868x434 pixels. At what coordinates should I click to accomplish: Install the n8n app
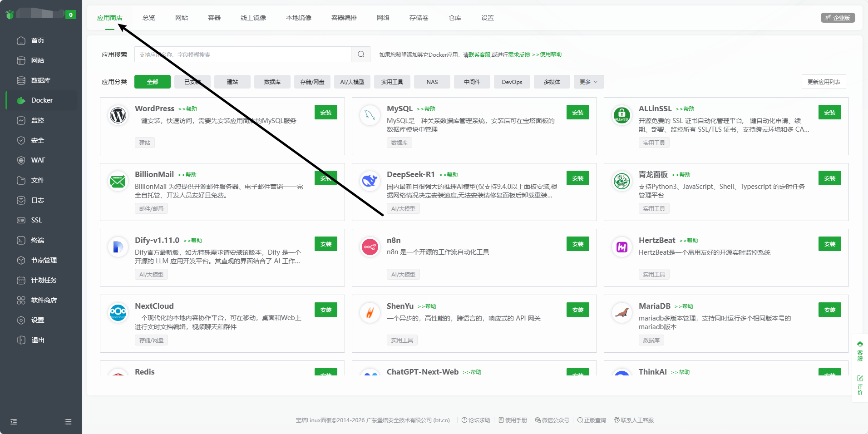[x=578, y=244]
